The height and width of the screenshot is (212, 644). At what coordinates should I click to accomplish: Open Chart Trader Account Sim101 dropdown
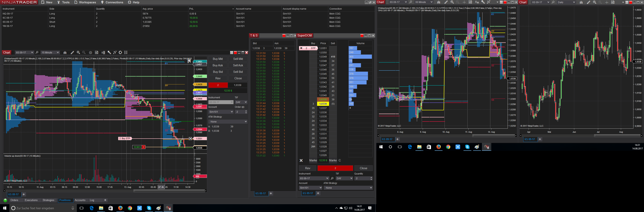(x=221, y=112)
